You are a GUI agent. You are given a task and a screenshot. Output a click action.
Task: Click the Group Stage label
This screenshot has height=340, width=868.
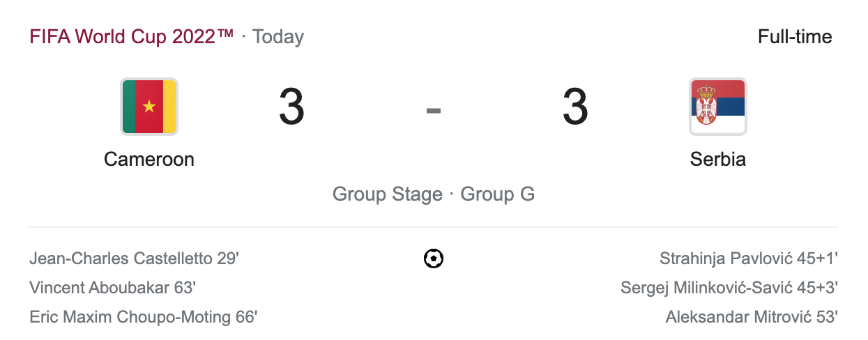(x=387, y=194)
